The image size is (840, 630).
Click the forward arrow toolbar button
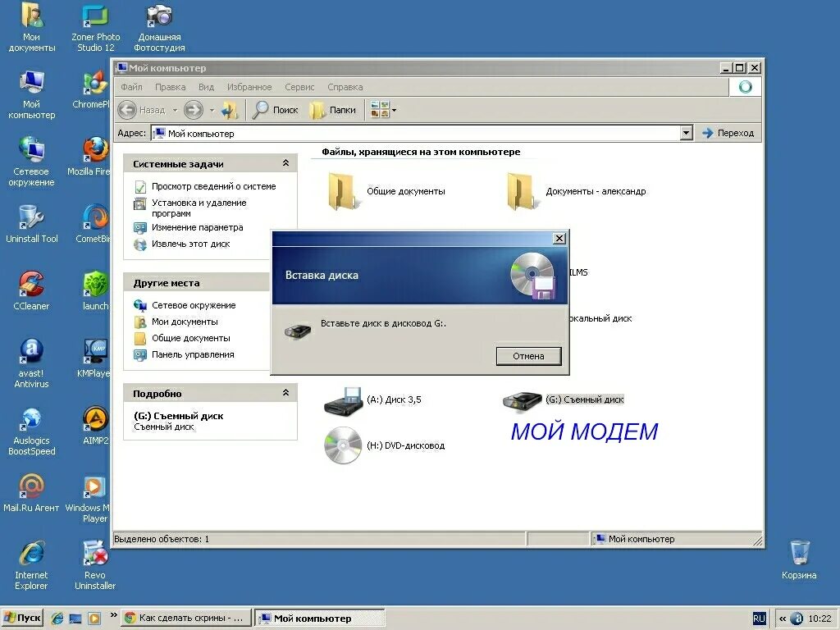coord(194,111)
